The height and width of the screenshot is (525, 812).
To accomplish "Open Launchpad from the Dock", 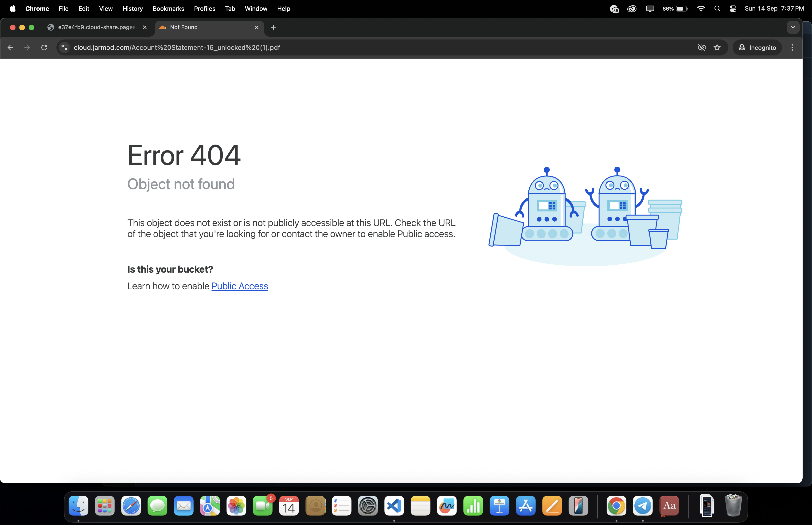I will (x=105, y=505).
